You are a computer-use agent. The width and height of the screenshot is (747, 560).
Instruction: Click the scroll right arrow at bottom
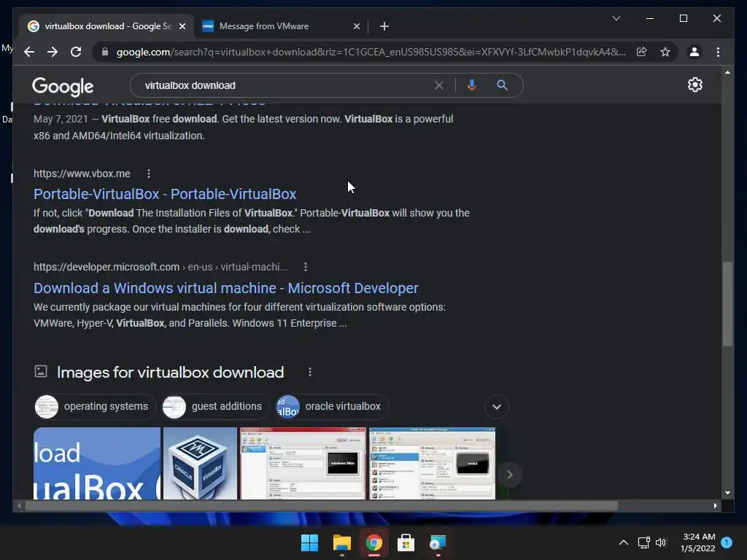click(x=715, y=506)
